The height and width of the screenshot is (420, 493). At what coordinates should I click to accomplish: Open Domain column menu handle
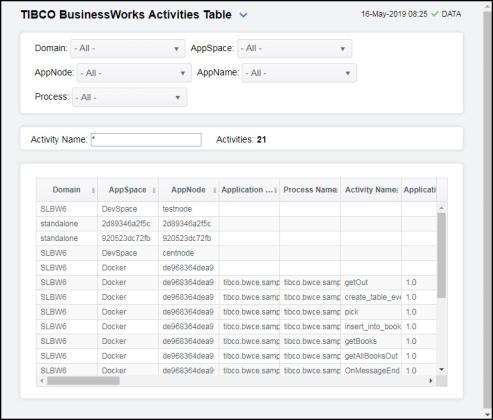(93, 190)
